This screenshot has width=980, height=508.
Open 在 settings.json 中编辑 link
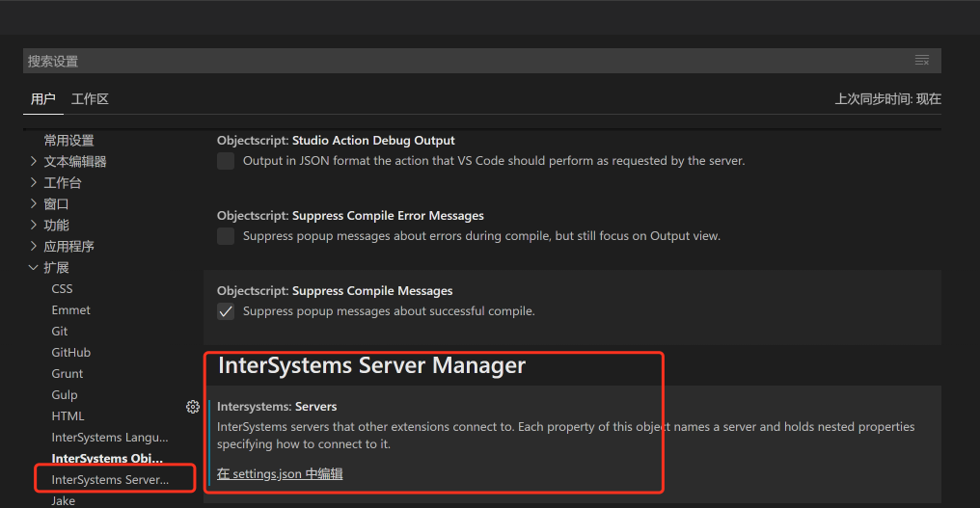(280, 473)
